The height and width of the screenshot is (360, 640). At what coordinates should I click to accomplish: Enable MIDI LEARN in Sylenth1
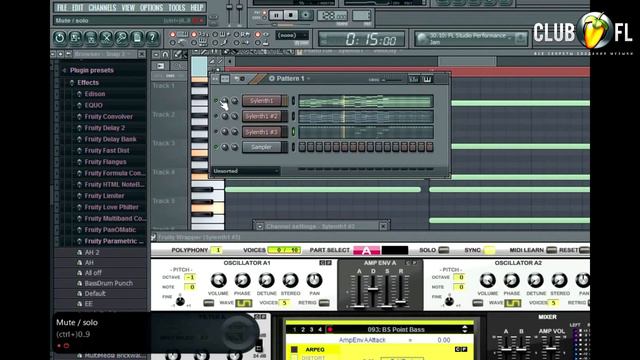(x=551, y=250)
